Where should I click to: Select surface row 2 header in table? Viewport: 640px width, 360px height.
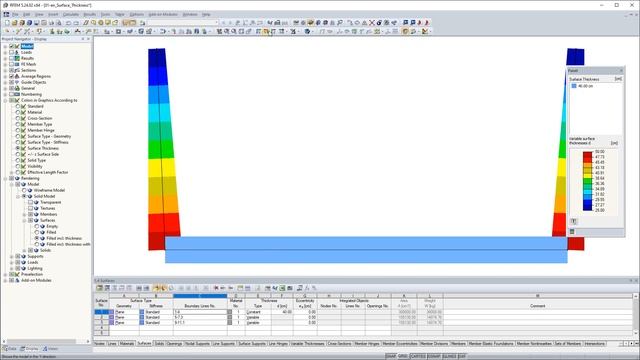101,317
